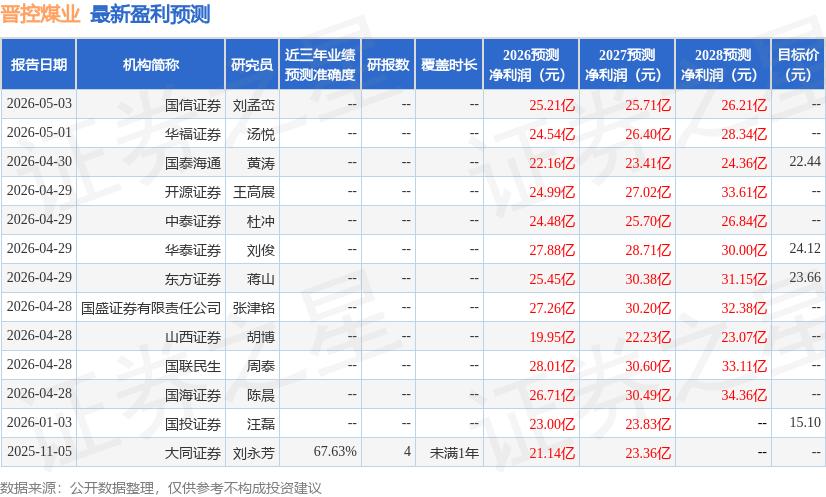The width and height of the screenshot is (826, 497).
Task: Click the 研究员 column header
Action: (252, 64)
